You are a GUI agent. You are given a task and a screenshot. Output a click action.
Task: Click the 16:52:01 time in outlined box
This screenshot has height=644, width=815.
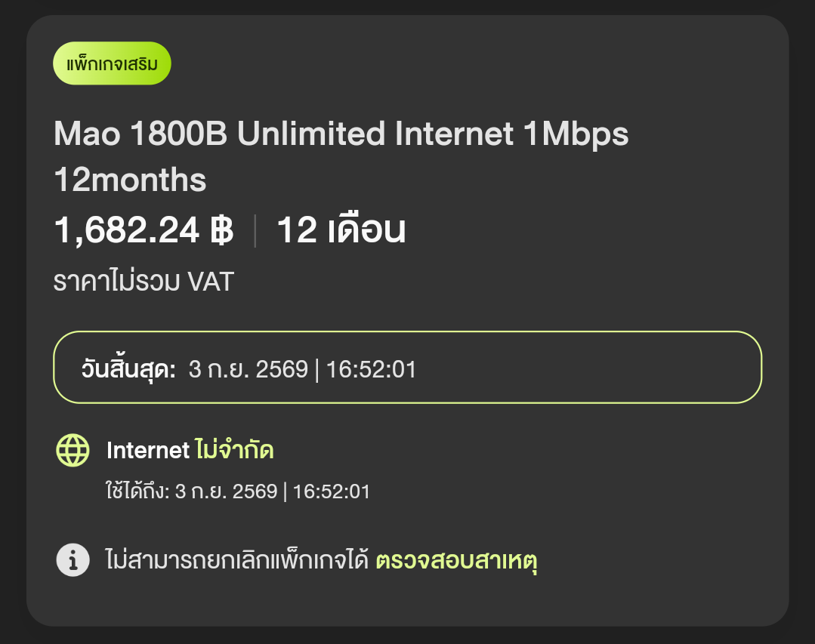pos(371,369)
